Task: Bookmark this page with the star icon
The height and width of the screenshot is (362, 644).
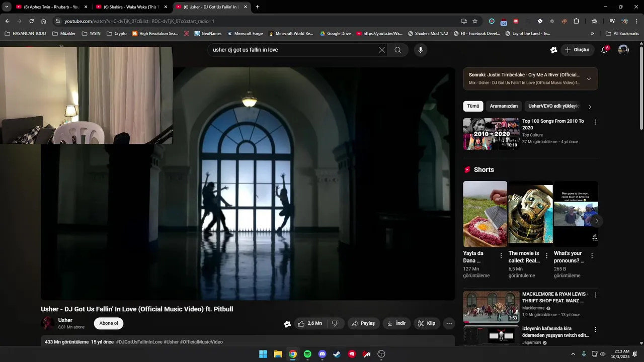Action: point(474,21)
